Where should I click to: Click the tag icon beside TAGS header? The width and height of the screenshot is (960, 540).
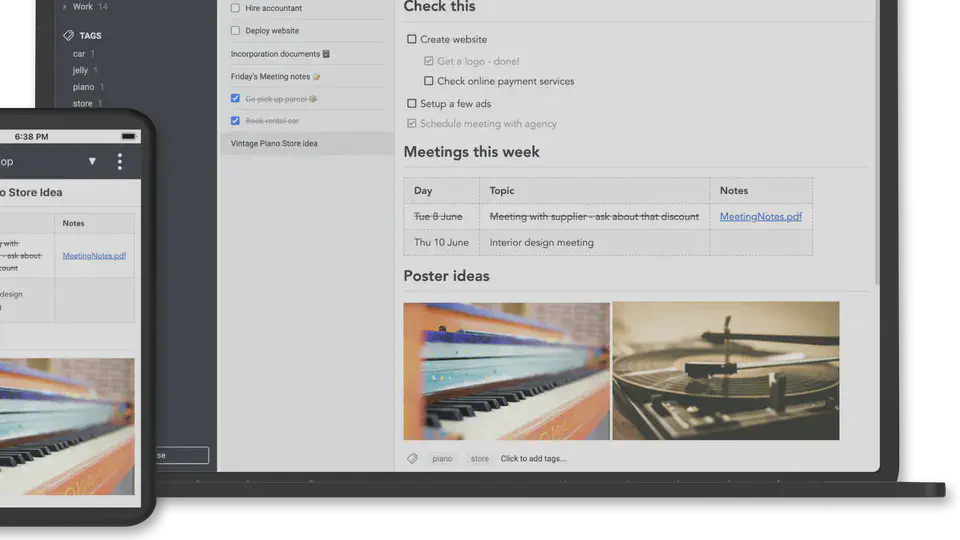tap(68, 35)
